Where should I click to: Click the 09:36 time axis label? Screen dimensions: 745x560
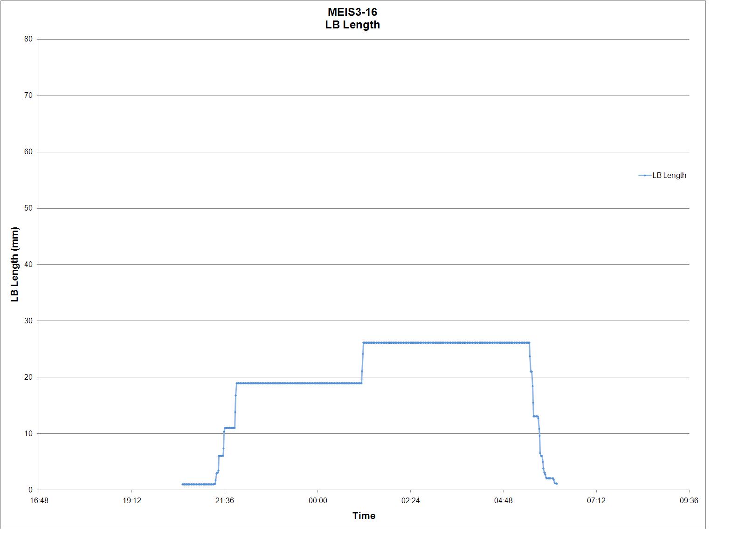[x=689, y=501]
